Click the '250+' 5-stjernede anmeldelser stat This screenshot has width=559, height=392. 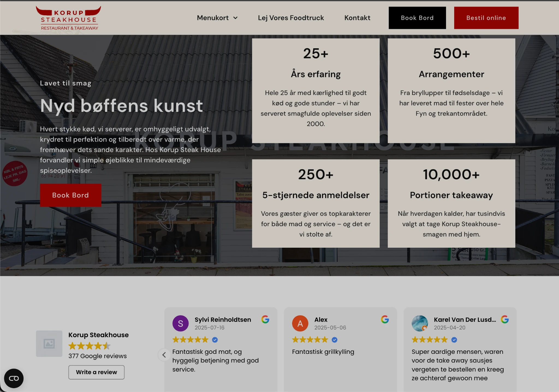click(x=316, y=174)
